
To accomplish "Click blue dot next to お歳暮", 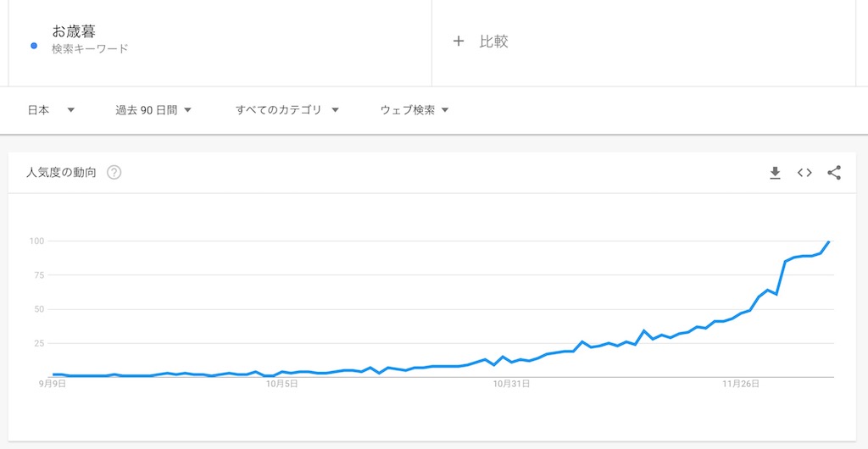I will 34,46.
